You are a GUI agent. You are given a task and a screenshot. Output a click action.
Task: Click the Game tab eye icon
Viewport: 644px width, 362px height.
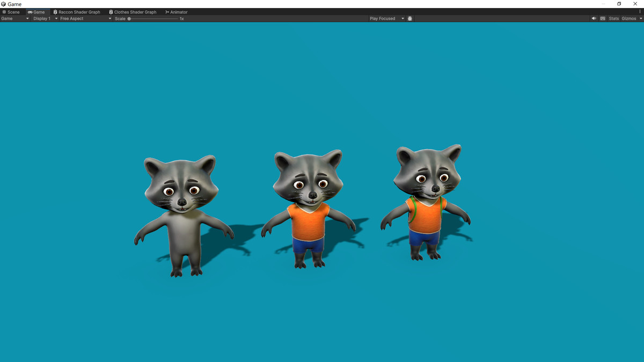30,12
